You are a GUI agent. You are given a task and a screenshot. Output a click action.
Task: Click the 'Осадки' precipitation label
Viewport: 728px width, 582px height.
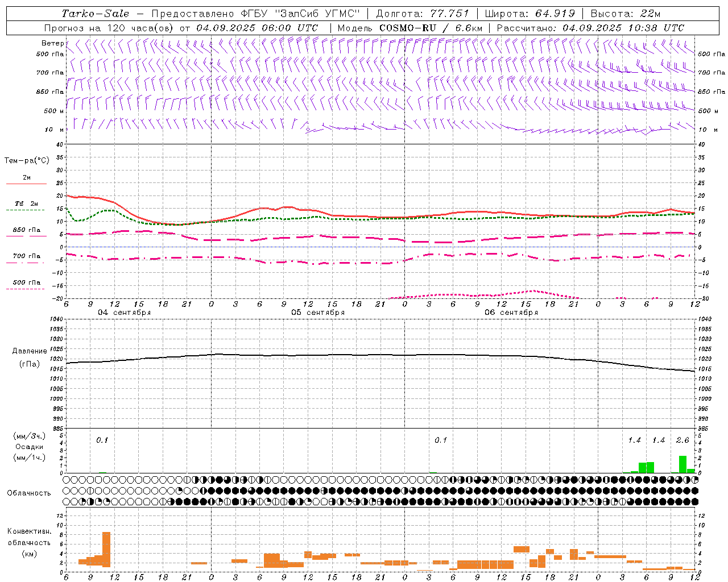[29, 447]
